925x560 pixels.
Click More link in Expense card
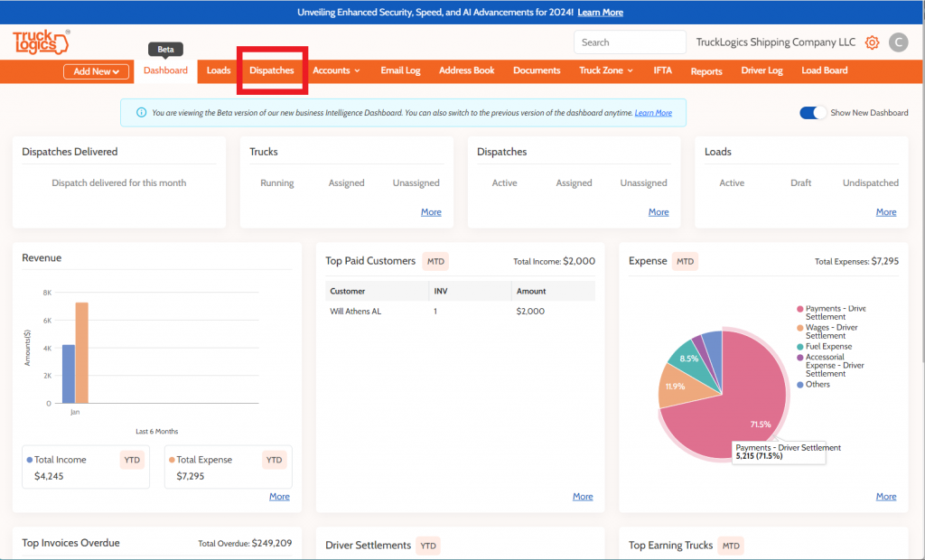click(x=886, y=496)
